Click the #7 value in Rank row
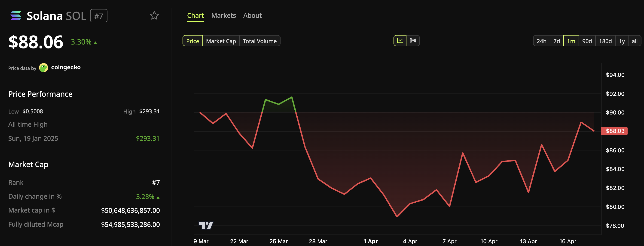This screenshot has height=246, width=644. [x=156, y=183]
